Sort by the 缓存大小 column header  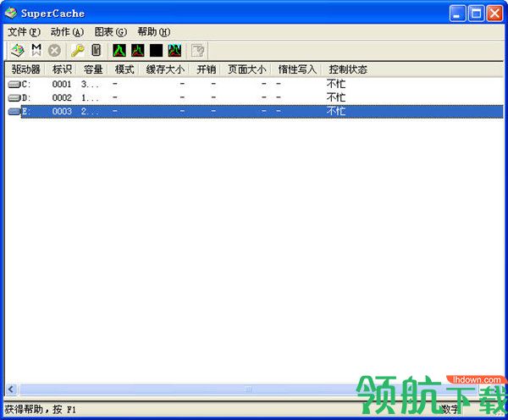pyautogui.click(x=165, y=69)
